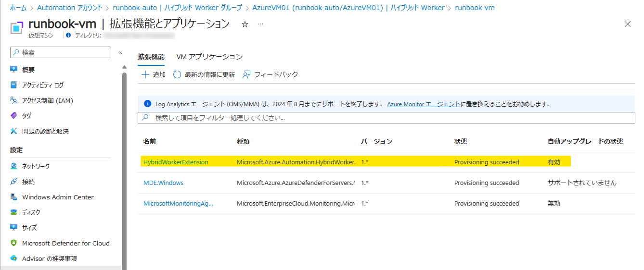The width and height of the screenshot is (644, 270).
Task: Sort by the 状態 column header
Action: tap(461, 141)
